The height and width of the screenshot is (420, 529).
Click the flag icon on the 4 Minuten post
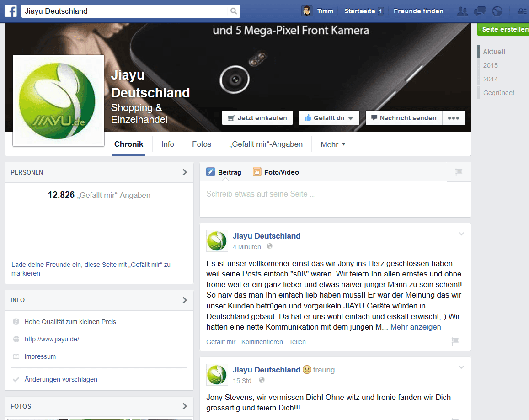[455, 341]
